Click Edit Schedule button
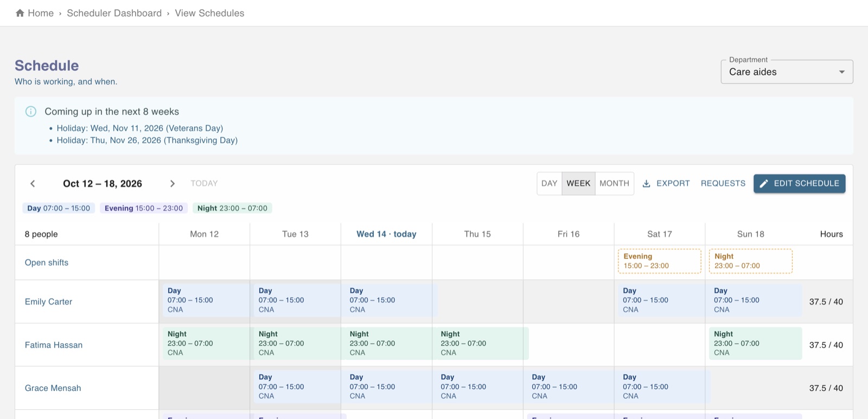 coord(799,184)
